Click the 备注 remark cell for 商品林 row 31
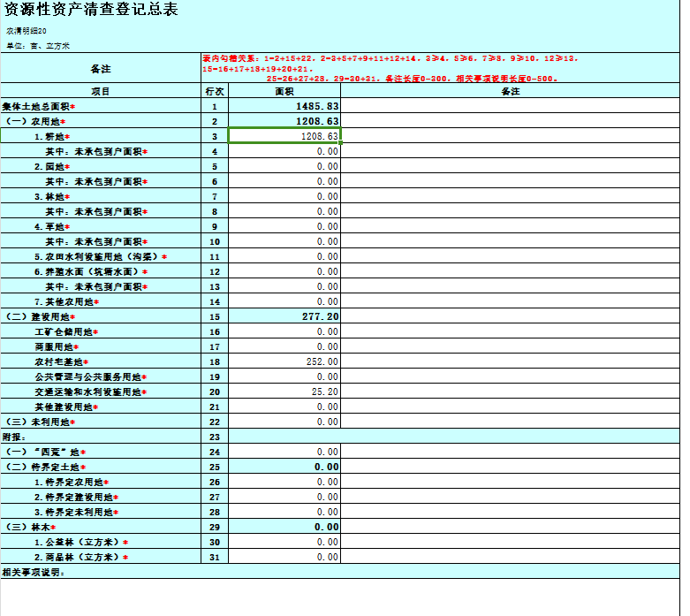 (510, 557)
